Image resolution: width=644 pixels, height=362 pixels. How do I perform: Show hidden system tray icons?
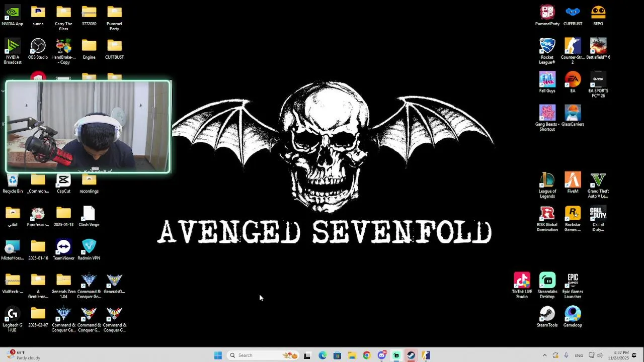[544, 355]
